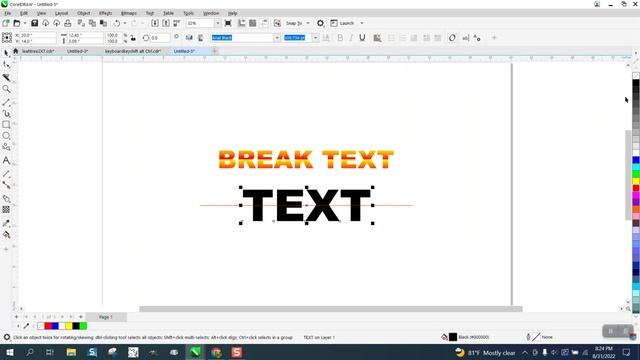Select the Shape tool in the toolbox

pos(6,65)
